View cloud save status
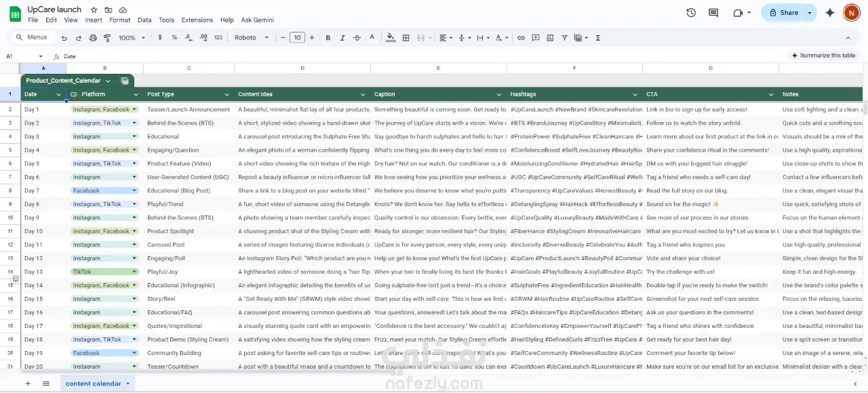The height and width of the screenshot is (393, 868). (123, 10)
